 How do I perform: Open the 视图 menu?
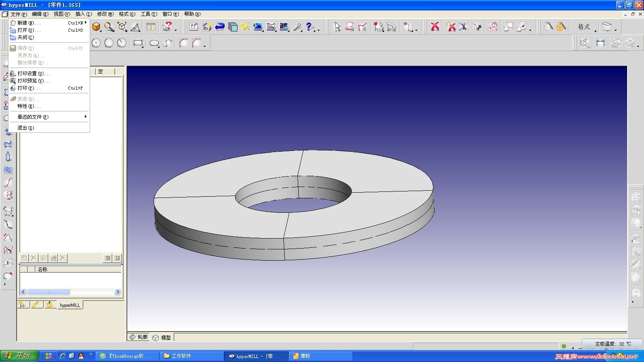[62, 14]
